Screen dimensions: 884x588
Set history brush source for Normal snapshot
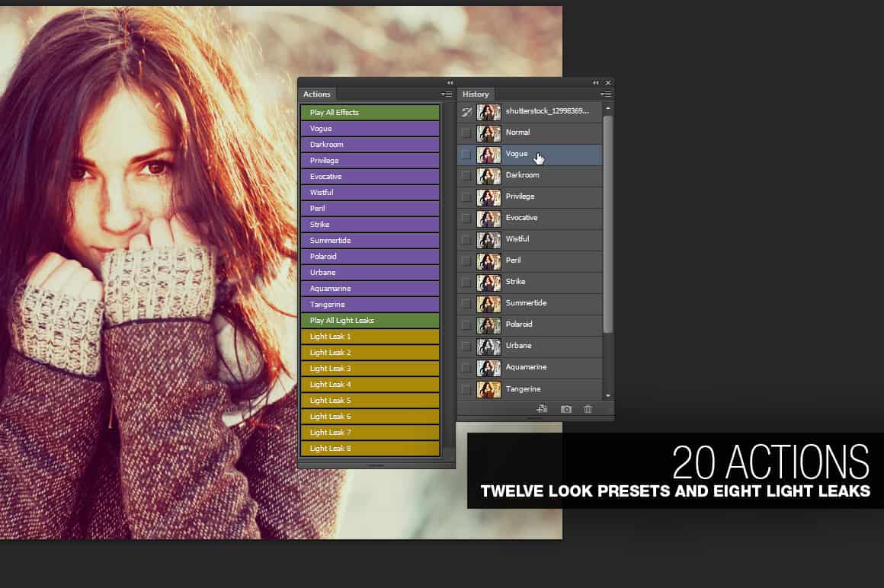point(466,133)
